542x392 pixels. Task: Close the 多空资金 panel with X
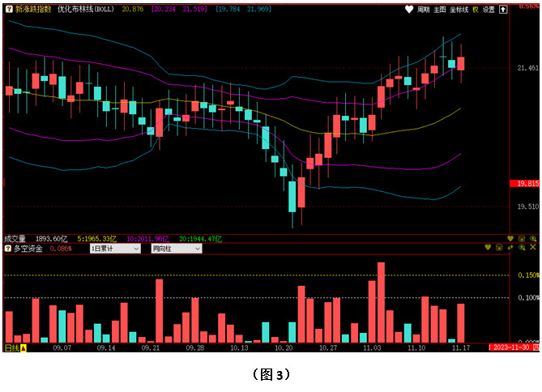click(x=533, y=247)
